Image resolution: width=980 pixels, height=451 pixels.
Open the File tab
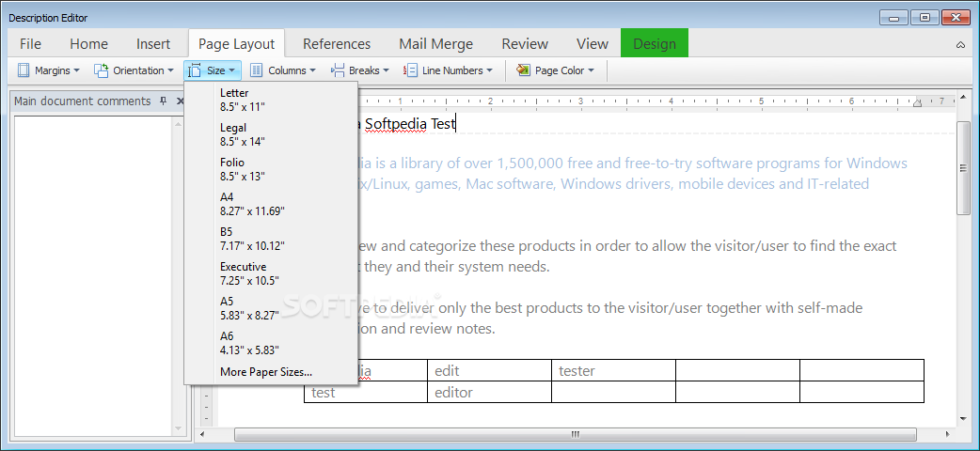pyautogui.click(x=31, y=44)
